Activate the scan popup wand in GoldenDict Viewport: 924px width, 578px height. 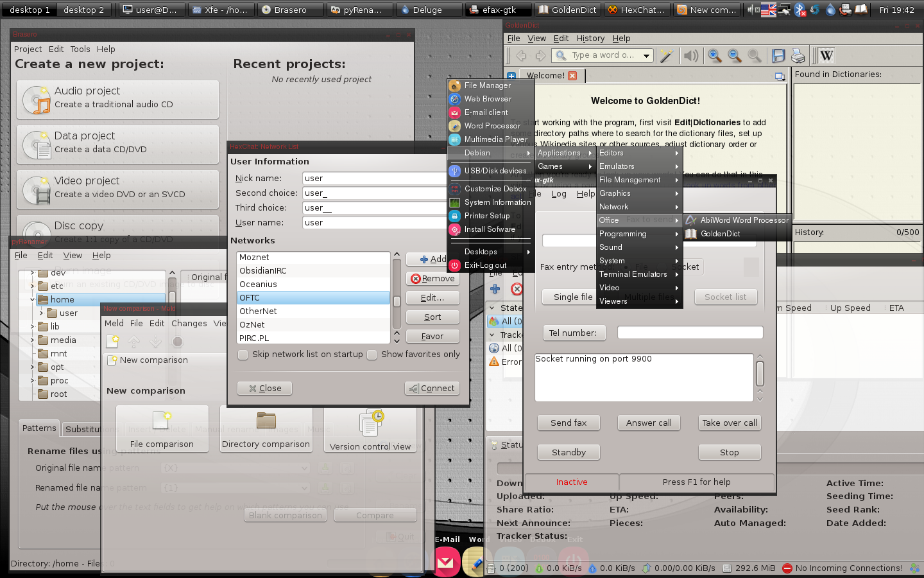[667, 55]
